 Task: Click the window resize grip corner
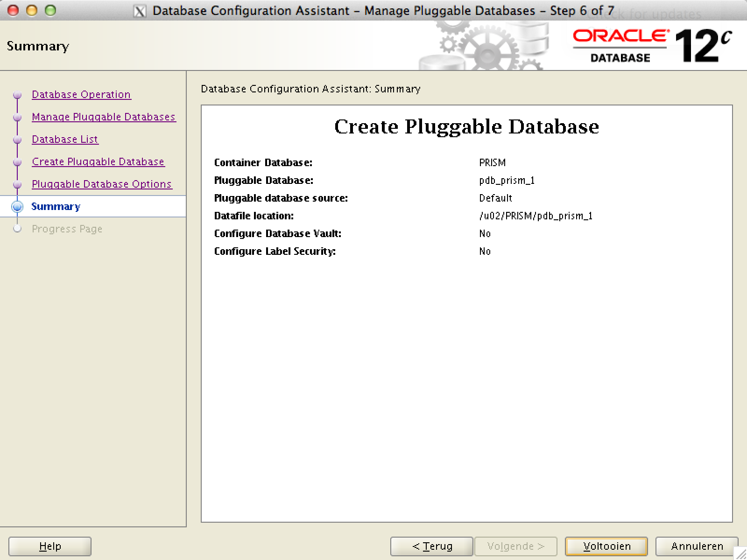pyautogui.click(x=740, y=553)
